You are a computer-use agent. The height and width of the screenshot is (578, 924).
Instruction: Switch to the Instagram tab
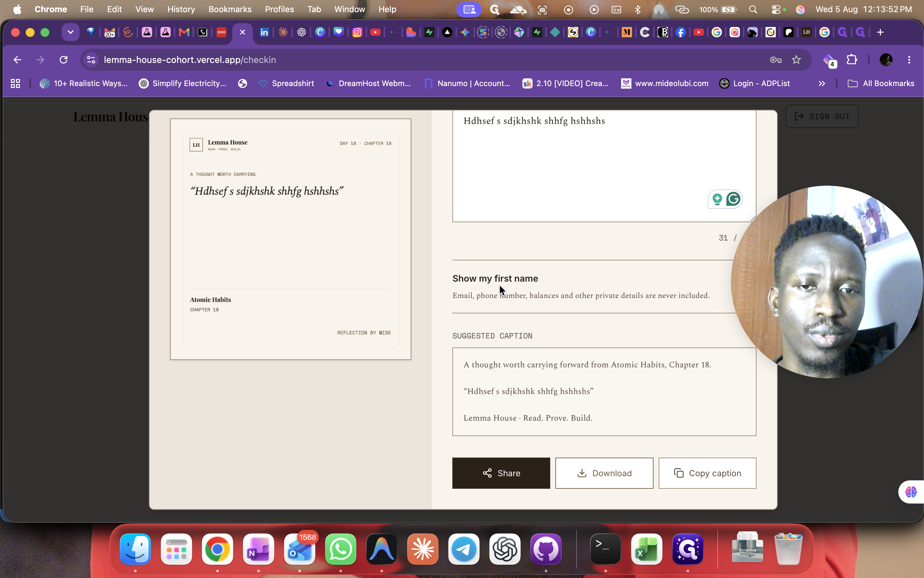click(357, 32)
